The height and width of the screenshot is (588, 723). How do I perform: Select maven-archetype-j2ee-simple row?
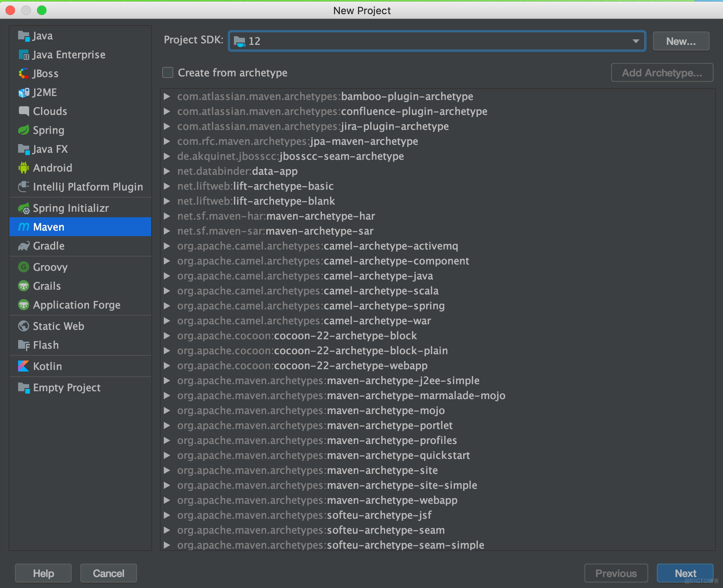click(x=438, y=381)
